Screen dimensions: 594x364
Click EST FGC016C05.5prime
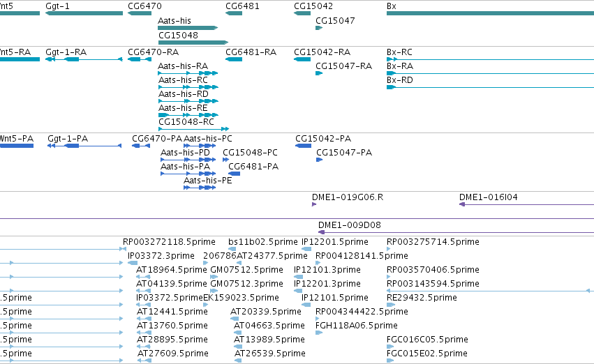(x=427, y=340)
